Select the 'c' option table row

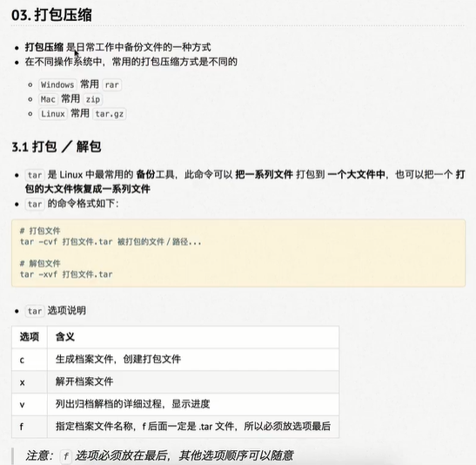pyautogui.click(x=175, y=360)
